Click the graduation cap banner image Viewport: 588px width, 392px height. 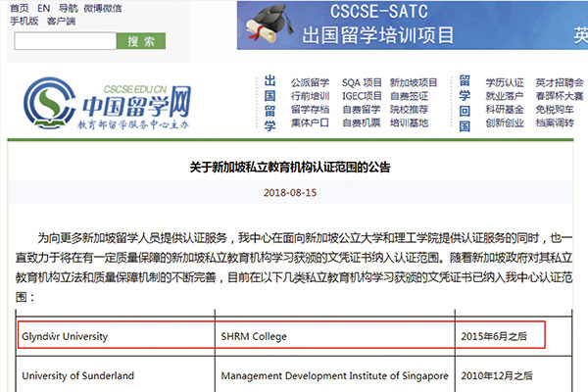point(270,24)
